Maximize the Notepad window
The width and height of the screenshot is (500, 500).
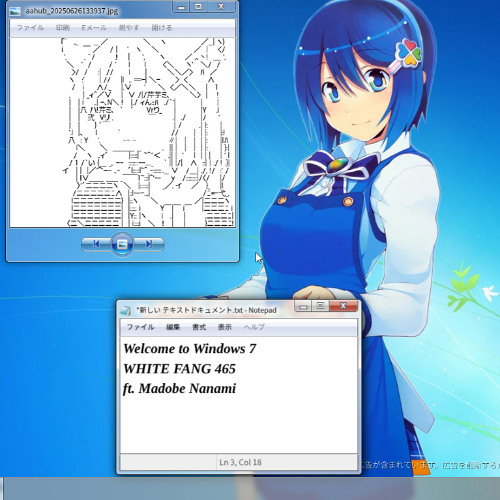tap(320, 306)
